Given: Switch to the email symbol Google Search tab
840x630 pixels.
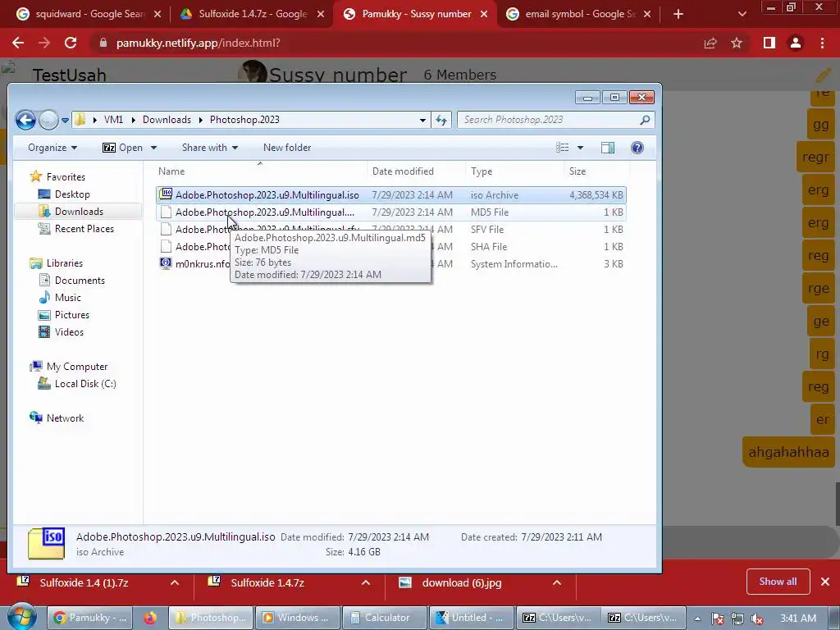Looking at the screenshot, I should point(578,14).
